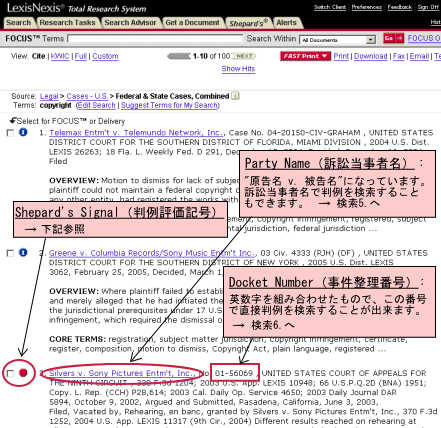Click Sign Off link
The width and height of the screenshot is (441, 428).
428,7
